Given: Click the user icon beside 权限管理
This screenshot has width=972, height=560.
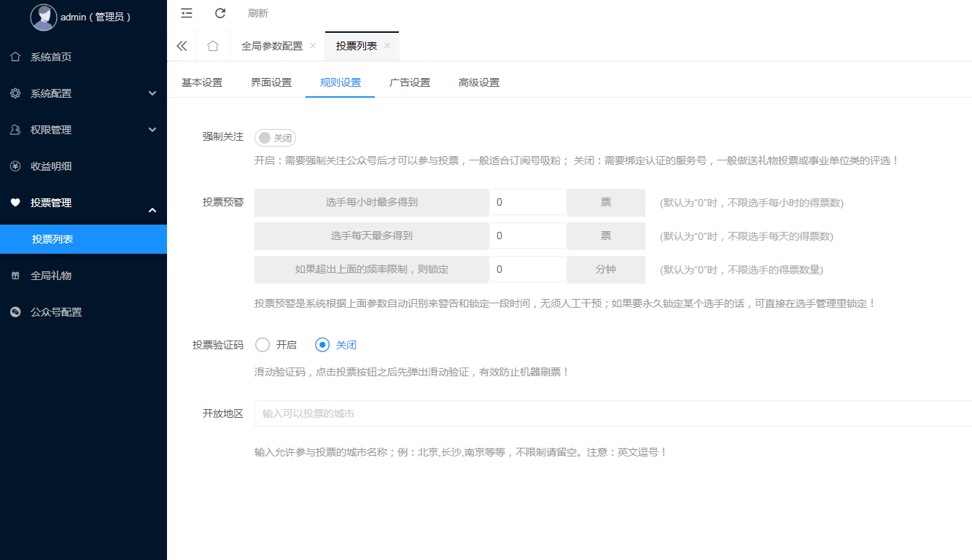Looking at the screenshot, I should coord(15,129).
